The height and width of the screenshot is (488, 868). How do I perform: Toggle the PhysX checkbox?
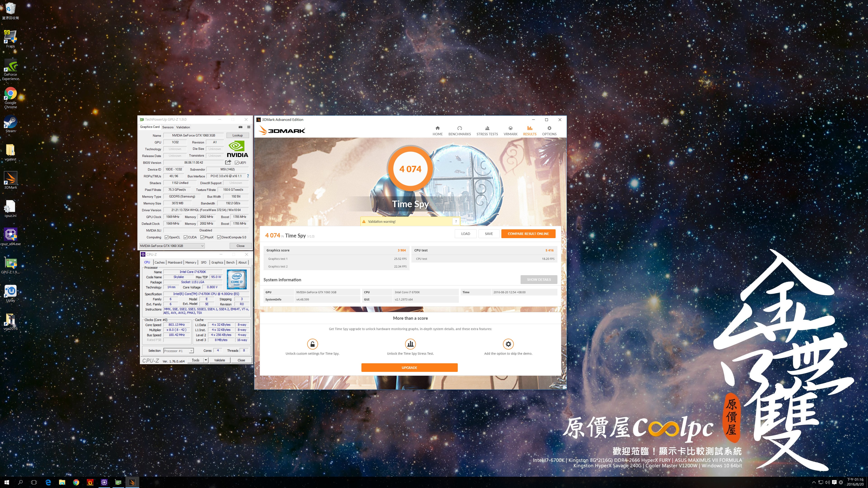pos(202,237)
